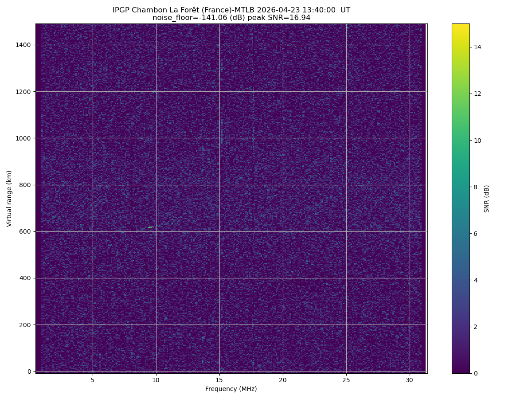Click the 1400 tick label on range axis

coord(25,45)
